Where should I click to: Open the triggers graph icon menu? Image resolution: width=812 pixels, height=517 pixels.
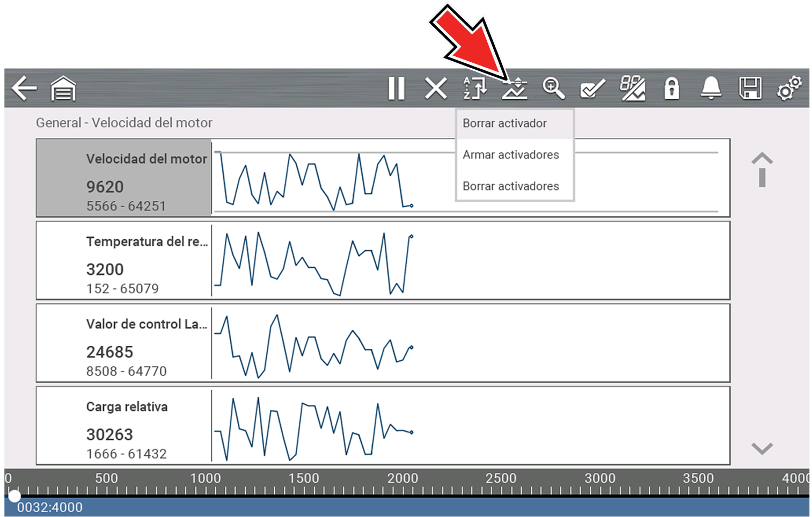coord(514,89)
